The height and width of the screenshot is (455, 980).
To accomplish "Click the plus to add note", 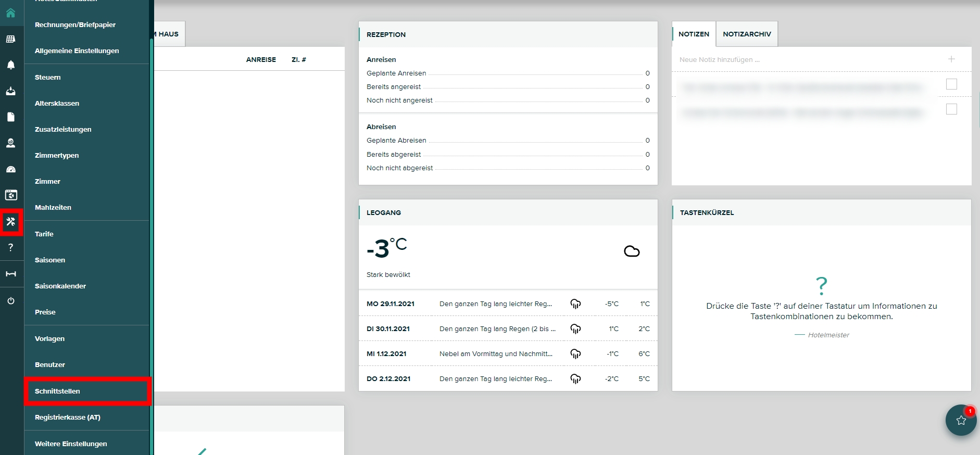I will (x=951, y=59).
